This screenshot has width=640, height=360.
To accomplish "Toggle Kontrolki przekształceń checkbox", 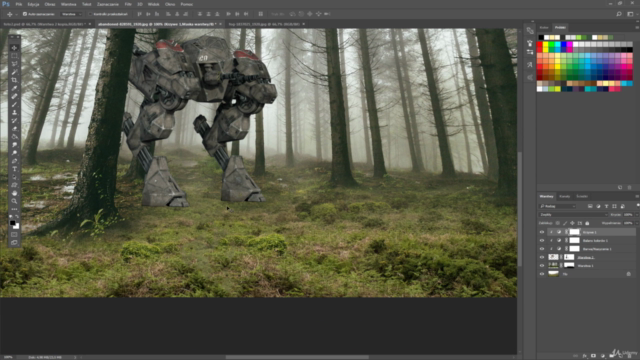I will (90, 14).
